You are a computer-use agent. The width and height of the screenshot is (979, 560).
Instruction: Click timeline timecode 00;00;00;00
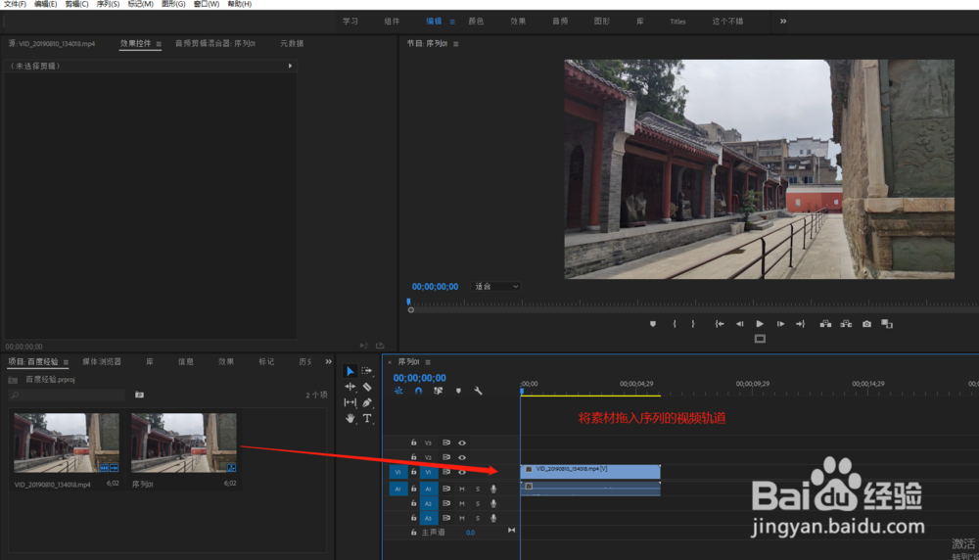point(420,378)
